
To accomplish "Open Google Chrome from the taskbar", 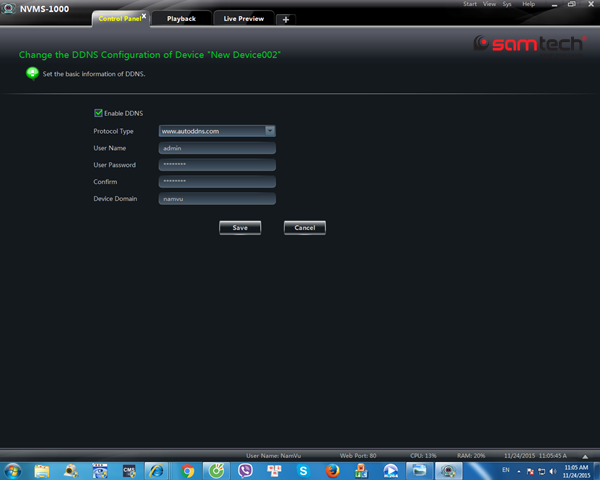I will tap(188, 471).
